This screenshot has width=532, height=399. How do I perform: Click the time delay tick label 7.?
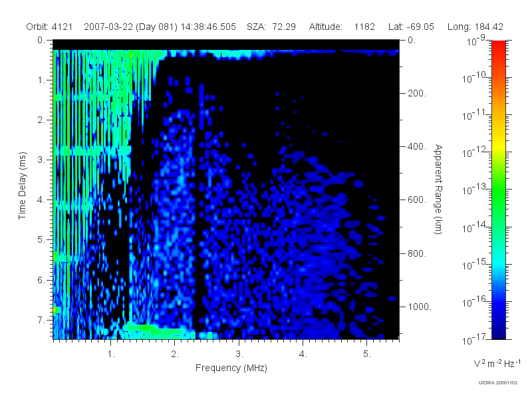click(41, 320)
